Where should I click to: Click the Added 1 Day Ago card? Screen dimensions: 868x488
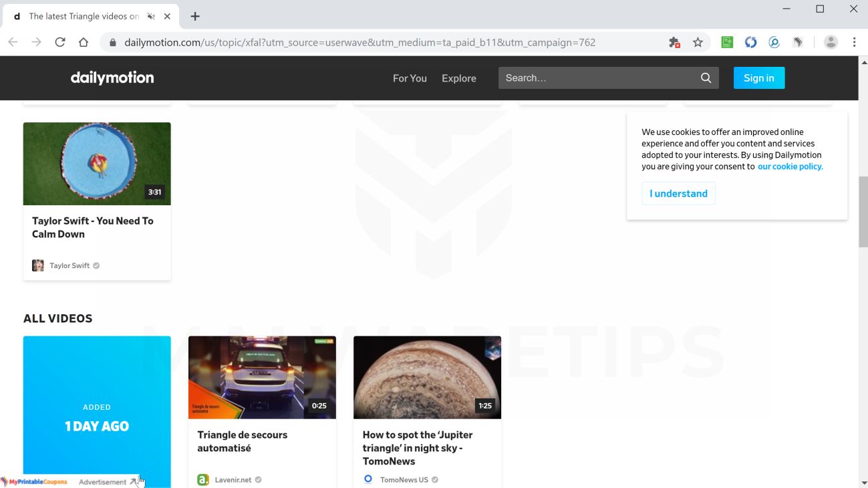pyautogui.click(x=97, y=412)
